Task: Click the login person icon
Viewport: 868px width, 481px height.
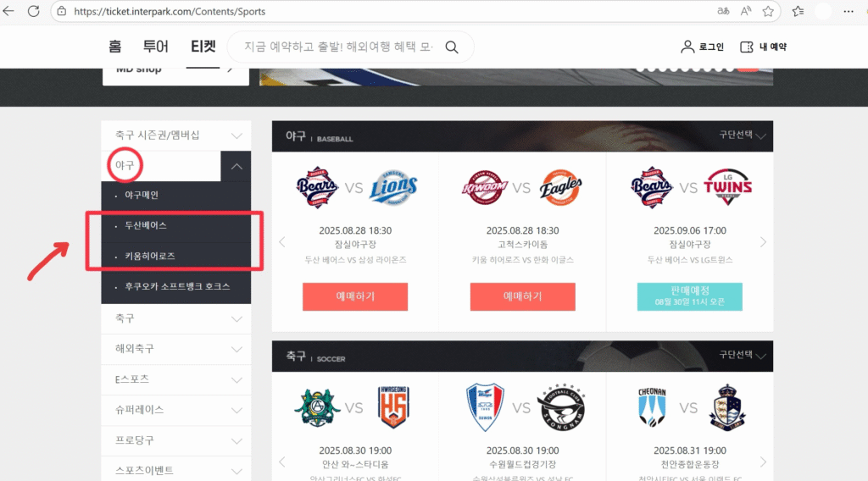Action: (687, 47)
